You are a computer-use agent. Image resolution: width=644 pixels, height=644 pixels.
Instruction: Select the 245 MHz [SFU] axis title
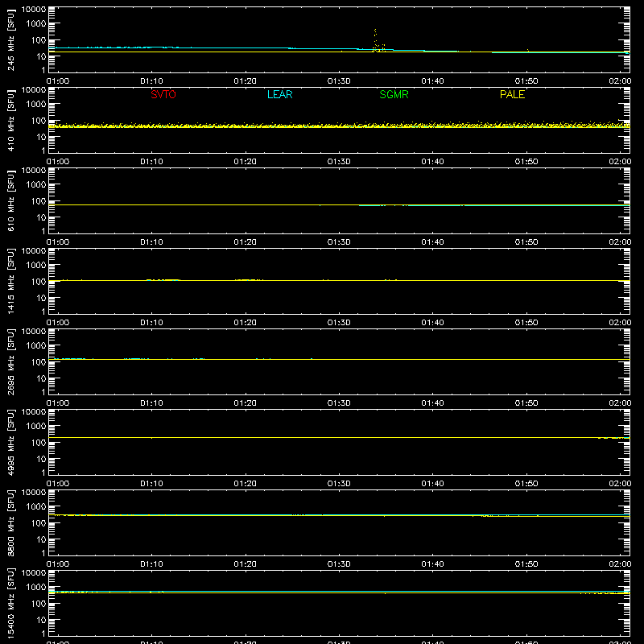pyautogui.click(x=10, y=39)
